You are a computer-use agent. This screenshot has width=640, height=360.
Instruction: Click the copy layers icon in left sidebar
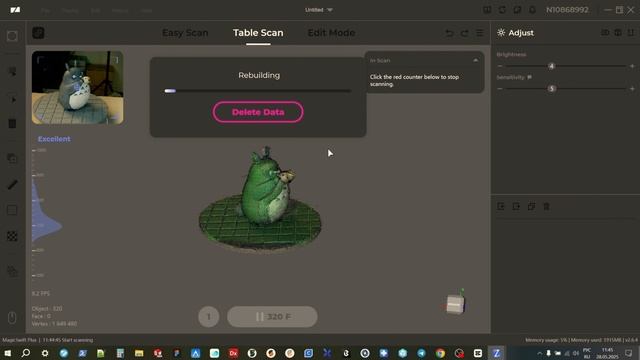click(x=12, y=158)
